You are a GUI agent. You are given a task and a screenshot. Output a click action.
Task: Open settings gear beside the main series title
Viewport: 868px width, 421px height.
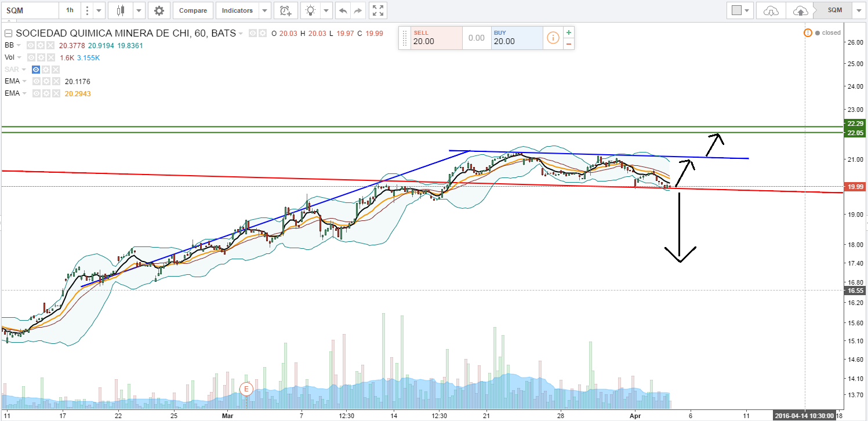coord(263,34)
